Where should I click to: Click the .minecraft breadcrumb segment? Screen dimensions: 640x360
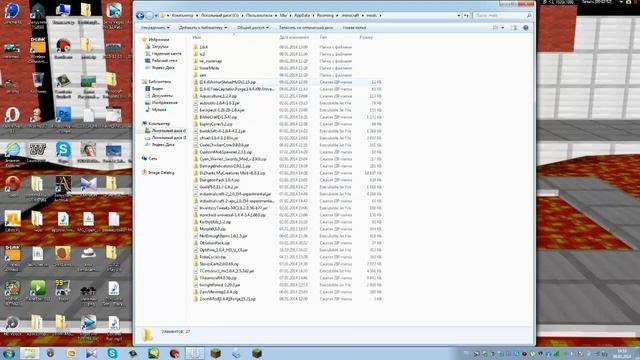pos(350,16)
